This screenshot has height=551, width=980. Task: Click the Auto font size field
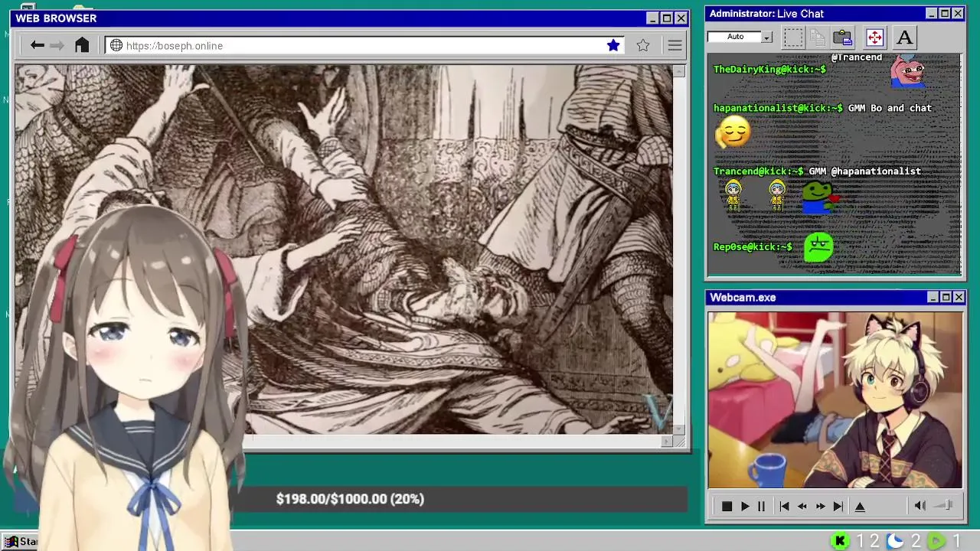(x=734, y=37)
